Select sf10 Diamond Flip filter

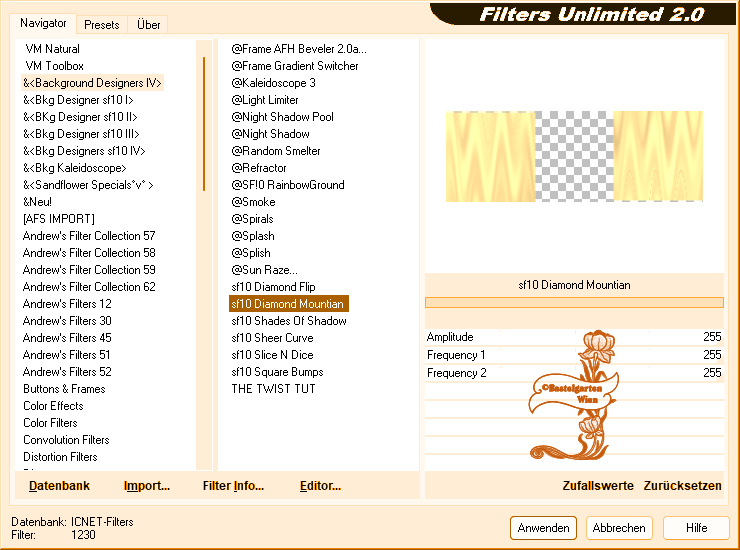tap(273, 287)
